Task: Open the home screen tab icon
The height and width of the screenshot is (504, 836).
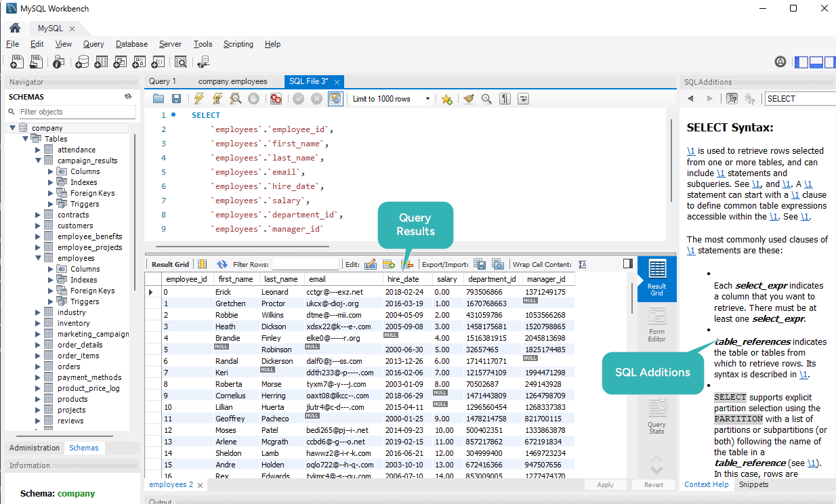Action: point(14,28)
